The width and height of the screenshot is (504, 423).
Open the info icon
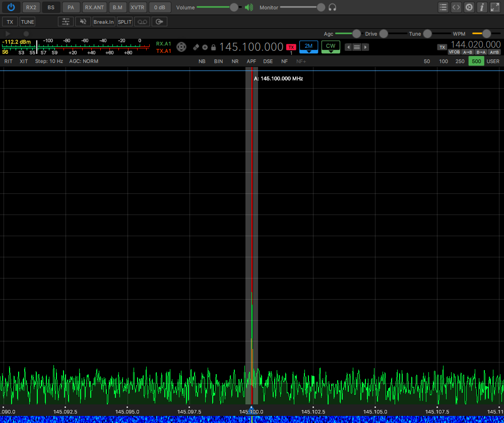482,8
